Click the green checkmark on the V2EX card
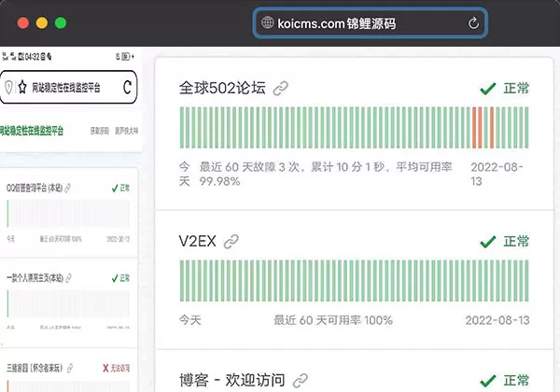 (488, 242)
